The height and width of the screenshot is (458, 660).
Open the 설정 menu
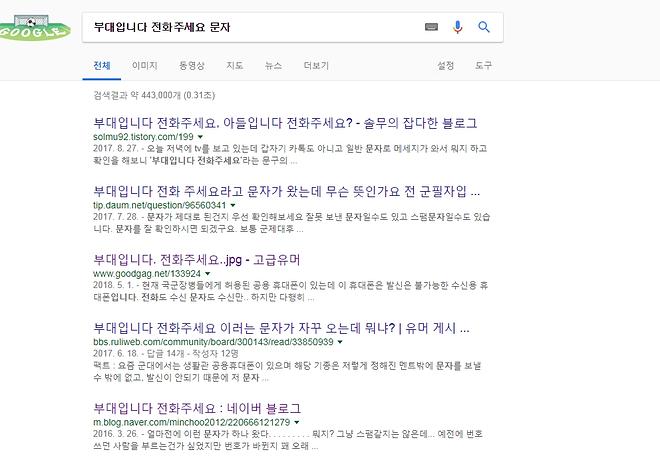pyautogui.click(x=445, y=66)
